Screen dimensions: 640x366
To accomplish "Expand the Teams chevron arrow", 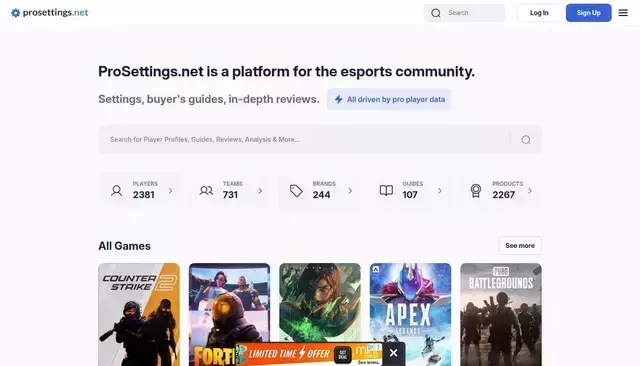I will point(260,191).
